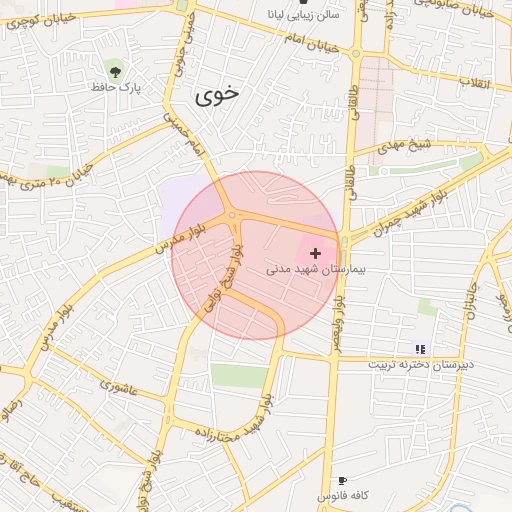Click the سالن زیبایی لیانا salon label

[x=303, y=15]
